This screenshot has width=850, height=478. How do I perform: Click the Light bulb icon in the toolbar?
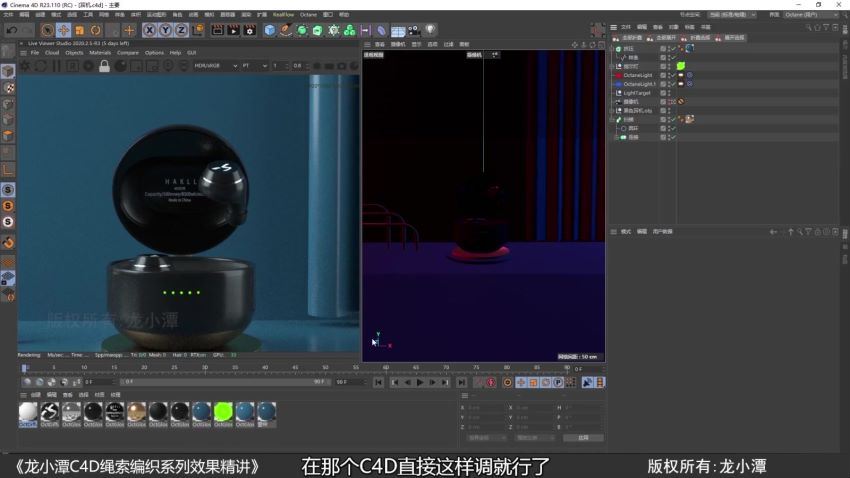pyautogui.click(x=430, y=30)
